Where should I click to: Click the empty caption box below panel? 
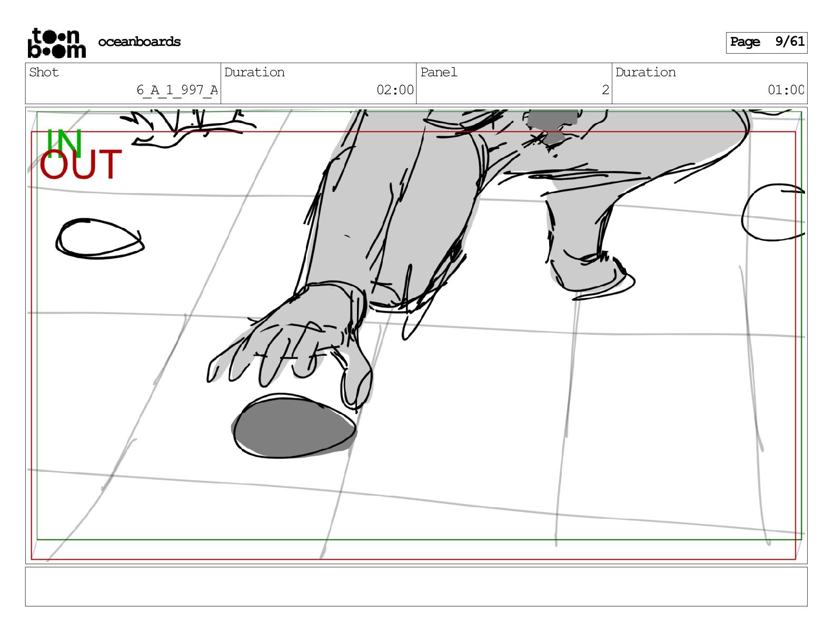pos(416,586)
